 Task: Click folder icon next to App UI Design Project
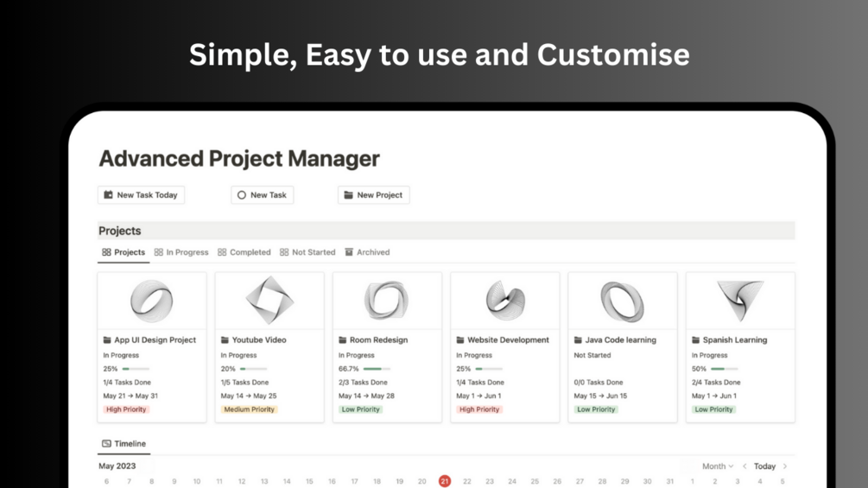pos(107,339)
